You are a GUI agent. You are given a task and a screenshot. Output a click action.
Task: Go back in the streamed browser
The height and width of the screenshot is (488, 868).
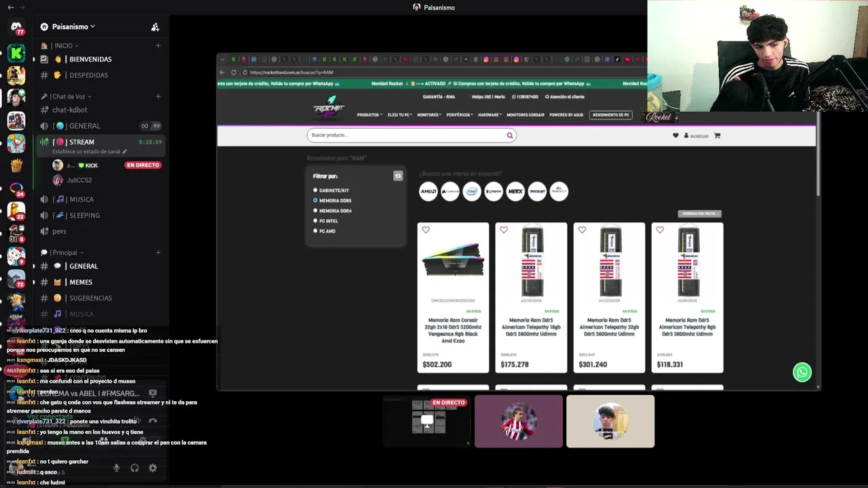click(222, 73)
